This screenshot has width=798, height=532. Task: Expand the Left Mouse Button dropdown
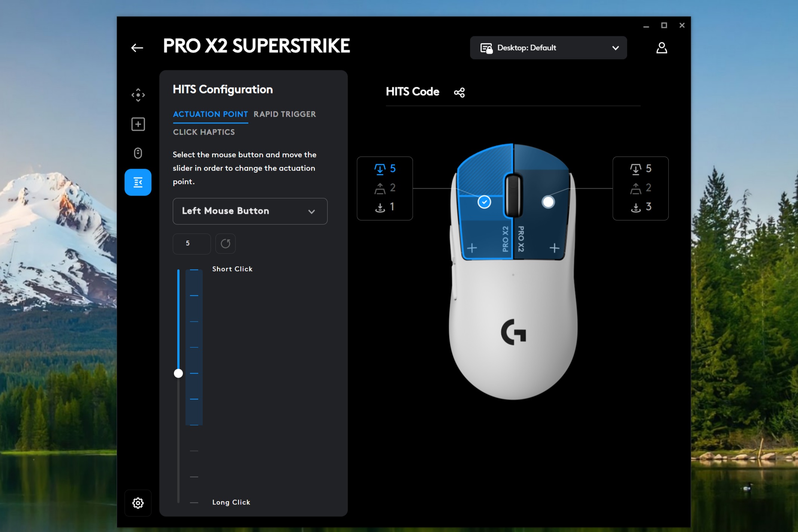pyautogui.click(x=250, y=211)
